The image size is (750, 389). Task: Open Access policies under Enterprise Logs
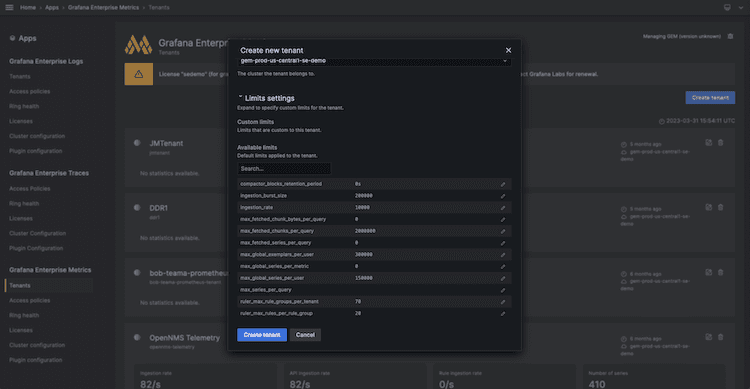pos(30,91)
